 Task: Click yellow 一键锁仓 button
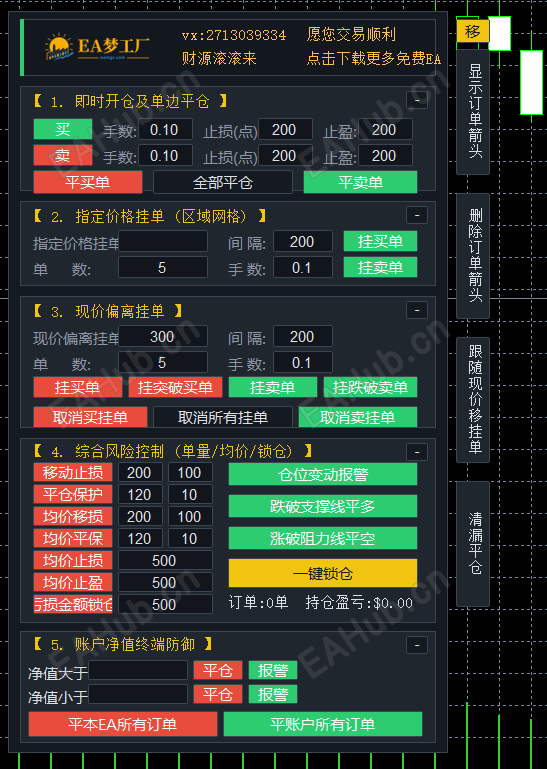coord(323,573)
